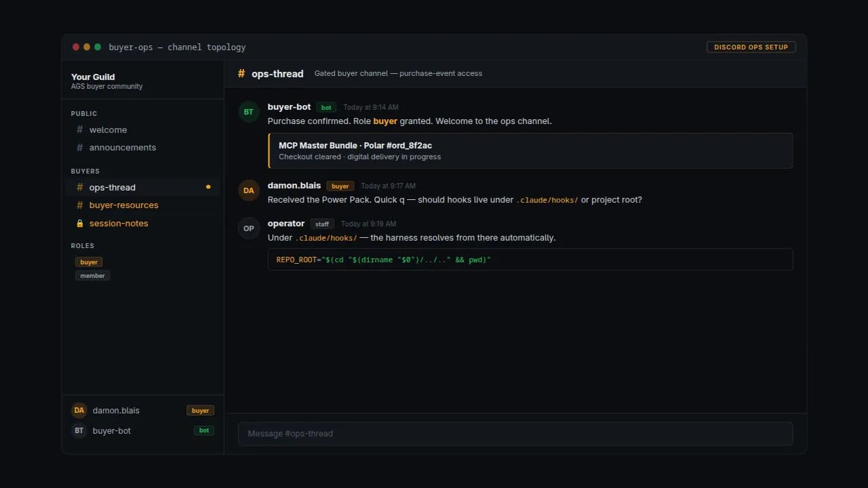Open the MCP Master Bundle order card

coord(530,150)
